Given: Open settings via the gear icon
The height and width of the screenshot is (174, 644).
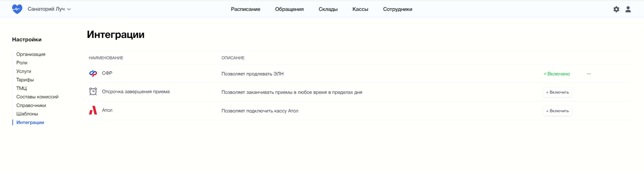Looking at the screenshot, I should click(x=616, y=9).
